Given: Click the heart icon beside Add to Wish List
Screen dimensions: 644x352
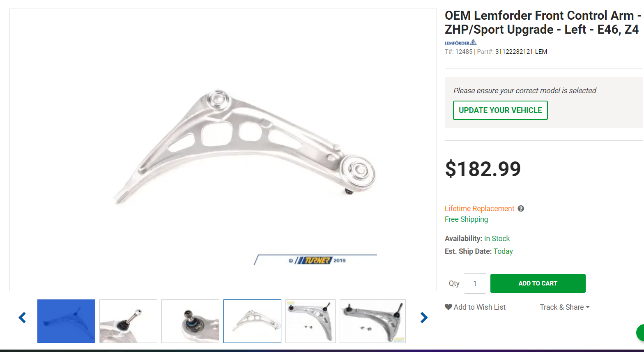Looking at the screenshot, I should (x=448, y=307).
